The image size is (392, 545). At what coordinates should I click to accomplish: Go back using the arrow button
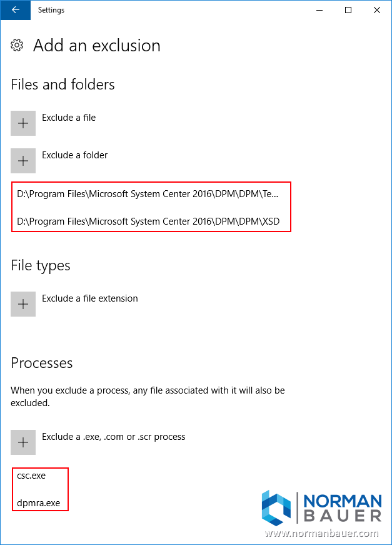point(15,10)
